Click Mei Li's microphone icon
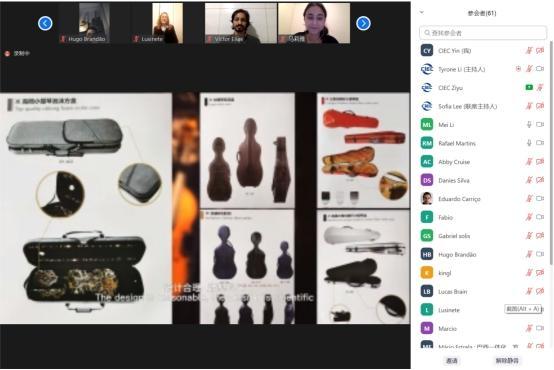Viewport: 554px width, 370px height. coord(529,124)
